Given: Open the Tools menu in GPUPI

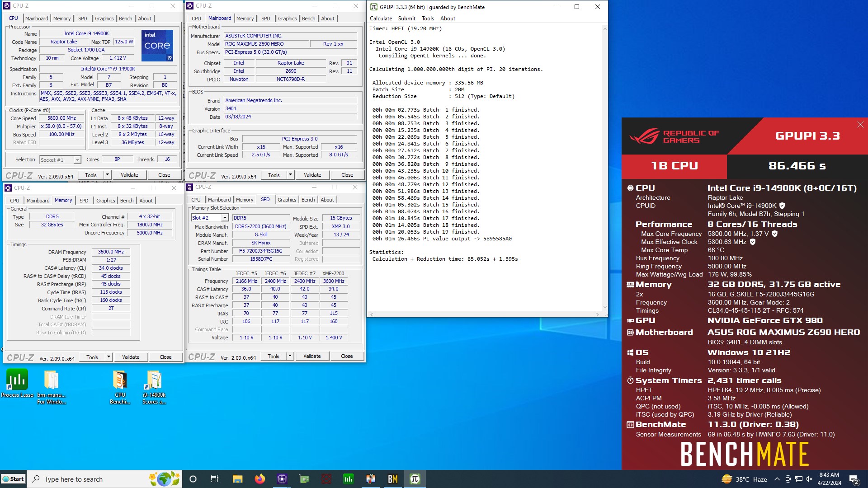Looking at the screenshot, I should (x=428, y=19).
